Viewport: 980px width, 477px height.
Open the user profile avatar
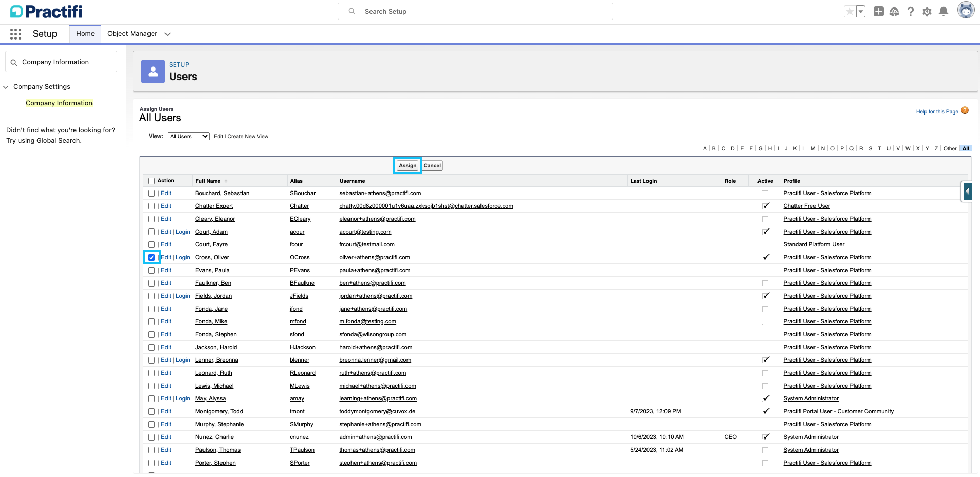click(966, 10)
